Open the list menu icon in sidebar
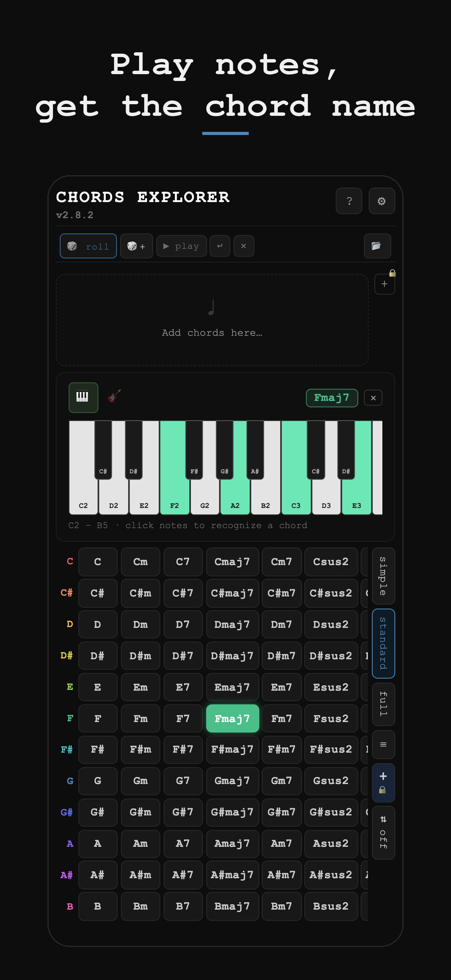 pyautogui.click(x=383, y=745)
